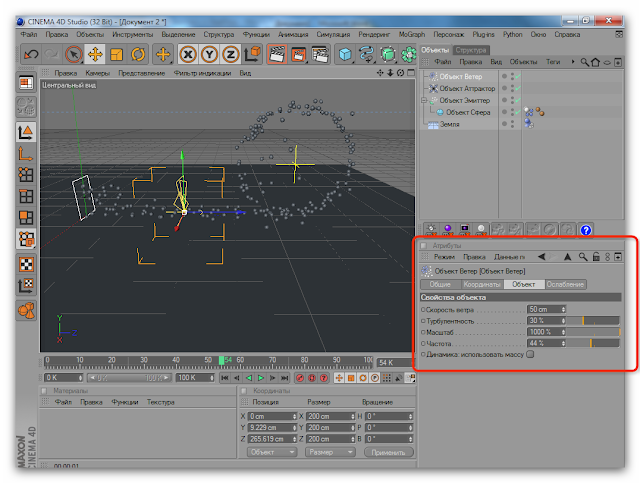Select the Model mode sidebar icon
Viewport: 640px width, 483px height.
[27, 132]
